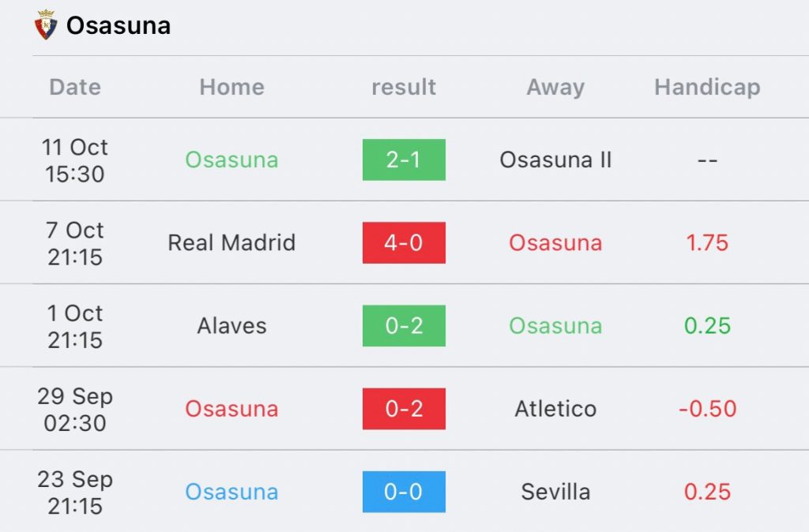Select the result column header
Viewport: 809px width, 532px height.
point(404,87)
